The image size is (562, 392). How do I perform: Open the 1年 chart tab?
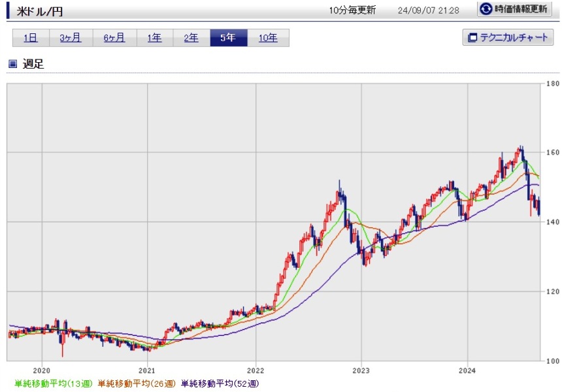154,38
